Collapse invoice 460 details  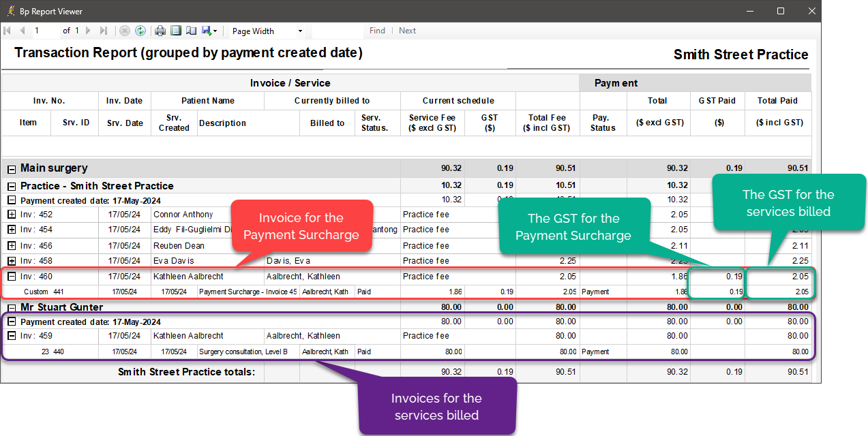coord(12,277)
